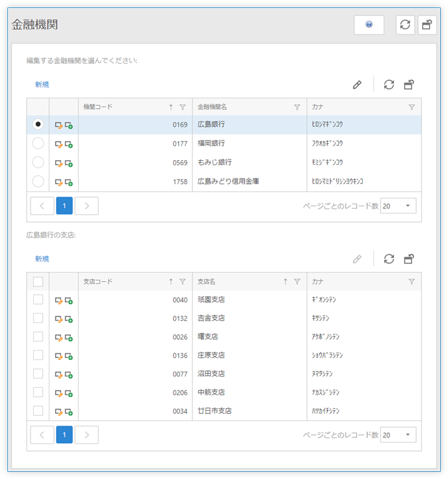Edit row icon for 庄原支店

click(59, 356)
